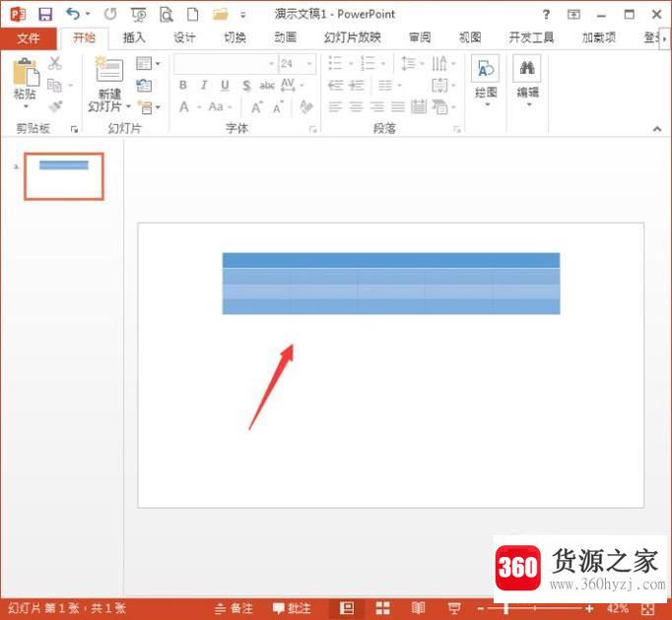Align text to the left
This screenshot has height=620, width=672.
click(335, 106)
